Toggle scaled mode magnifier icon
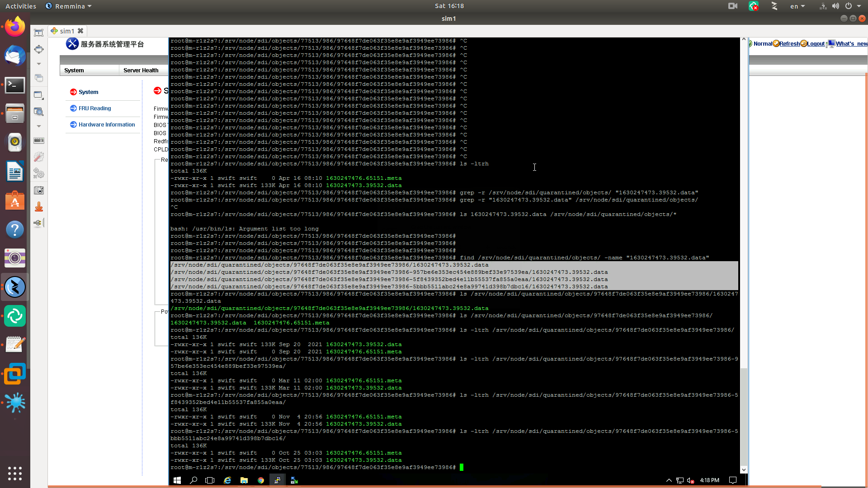The image size is (868, 488). pos(39,112)
